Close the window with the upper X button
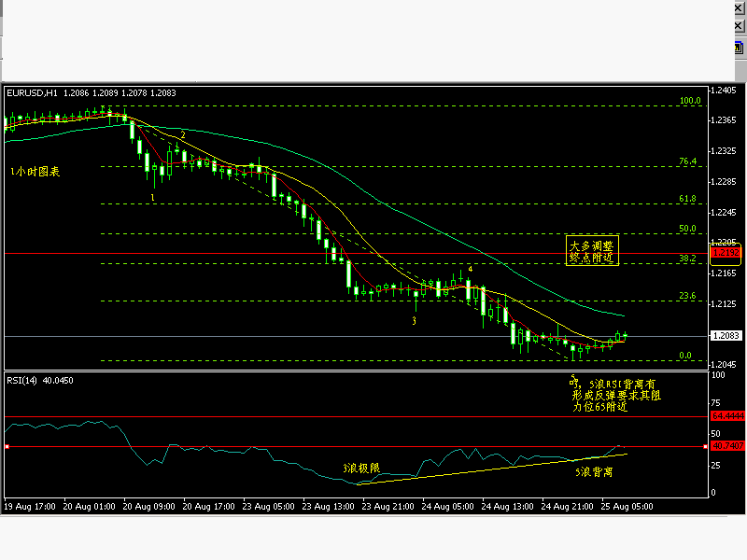 tap(739, 8)
